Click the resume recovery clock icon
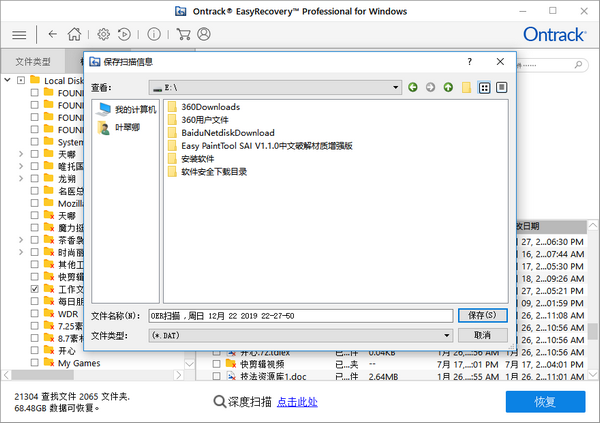 pyautogui.click(x=124, y=34)
